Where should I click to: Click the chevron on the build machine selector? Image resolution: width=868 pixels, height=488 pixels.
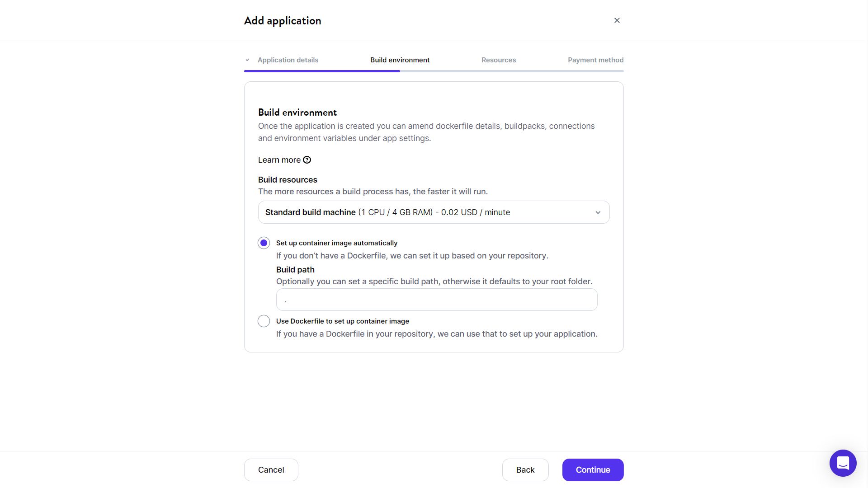598,212
